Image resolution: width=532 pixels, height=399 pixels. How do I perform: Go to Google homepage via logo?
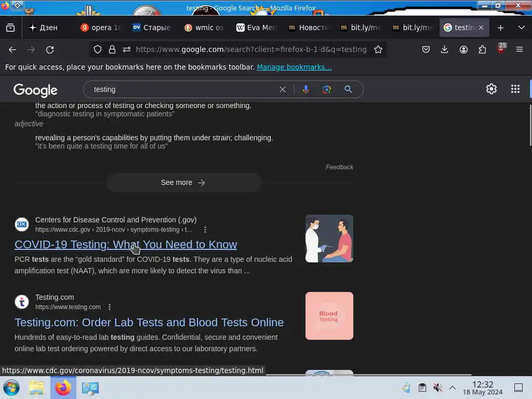pyautogui.click(x=35, y=90)
